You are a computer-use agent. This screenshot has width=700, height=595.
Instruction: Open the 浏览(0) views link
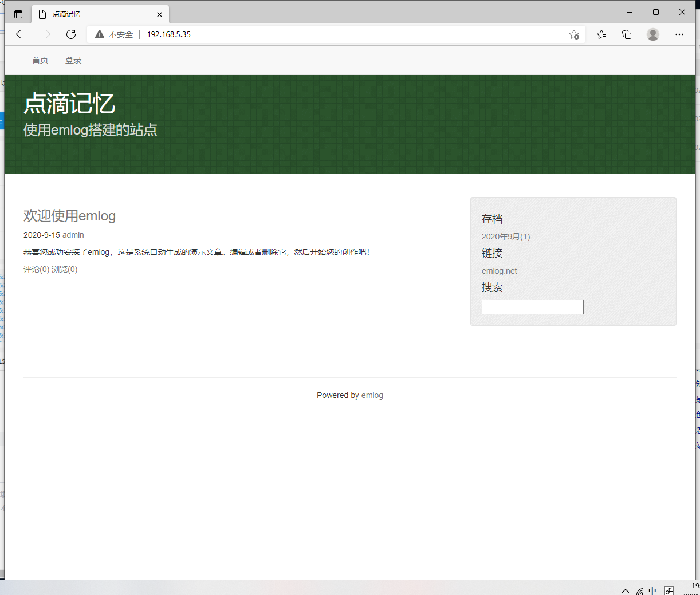(65, 269)
